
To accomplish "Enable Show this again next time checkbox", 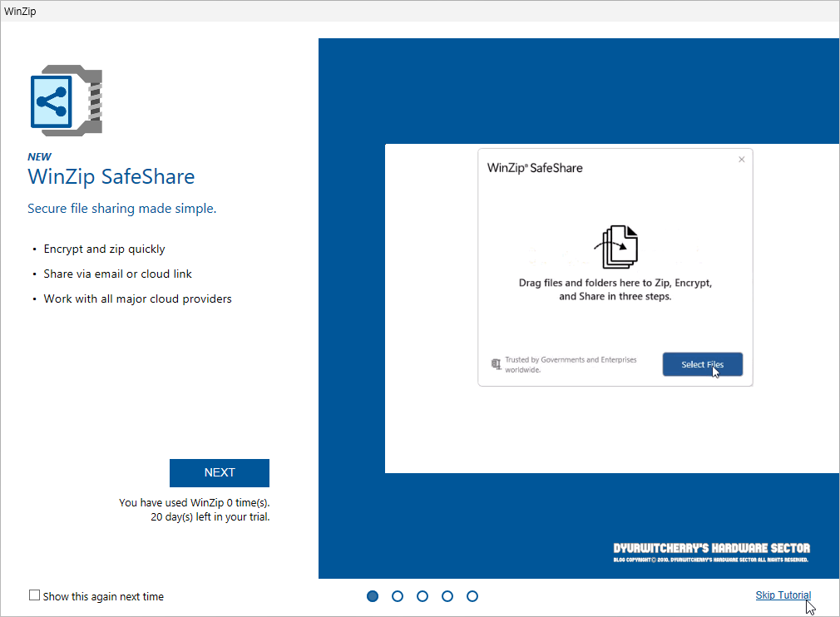I will (x=34, y=595).
